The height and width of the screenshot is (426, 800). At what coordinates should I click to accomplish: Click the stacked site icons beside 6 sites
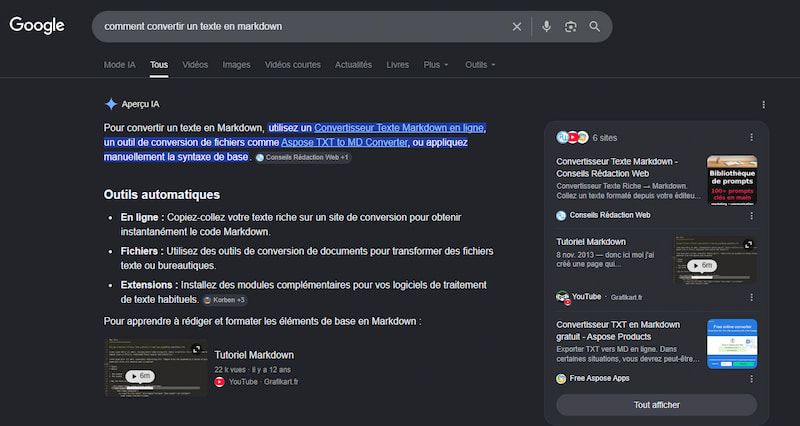point(572,137)
